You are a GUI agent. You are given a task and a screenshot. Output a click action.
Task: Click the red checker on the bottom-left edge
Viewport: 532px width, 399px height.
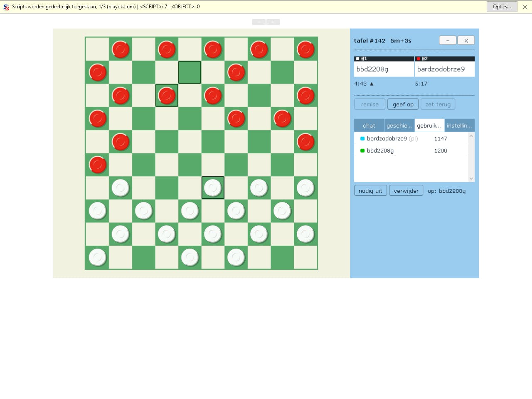(x=97, y=165)
